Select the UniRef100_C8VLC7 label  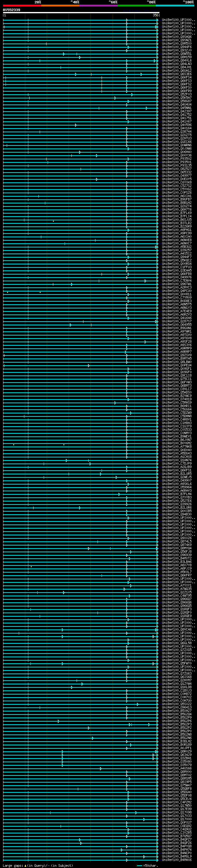[x=177, y=389]
